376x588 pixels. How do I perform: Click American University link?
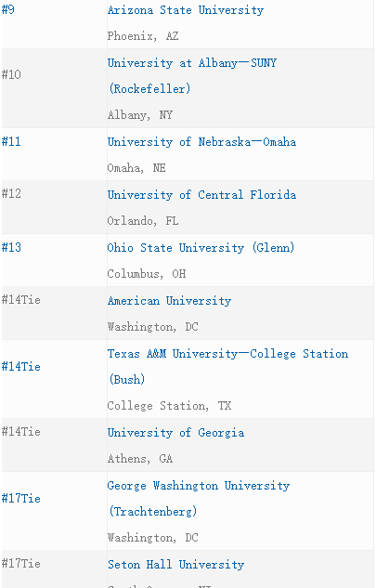point(170,301)
